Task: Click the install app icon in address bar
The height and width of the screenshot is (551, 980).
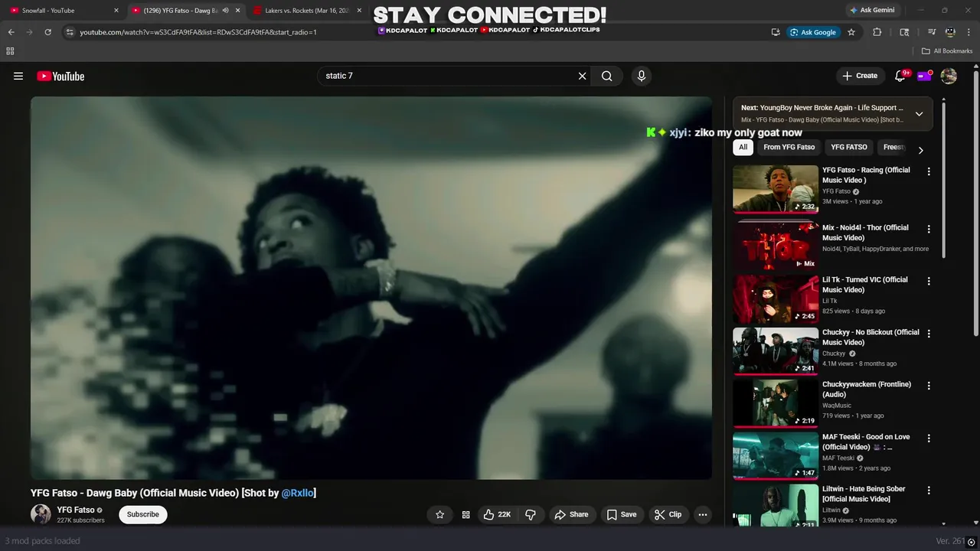Action: pos(776,32)
